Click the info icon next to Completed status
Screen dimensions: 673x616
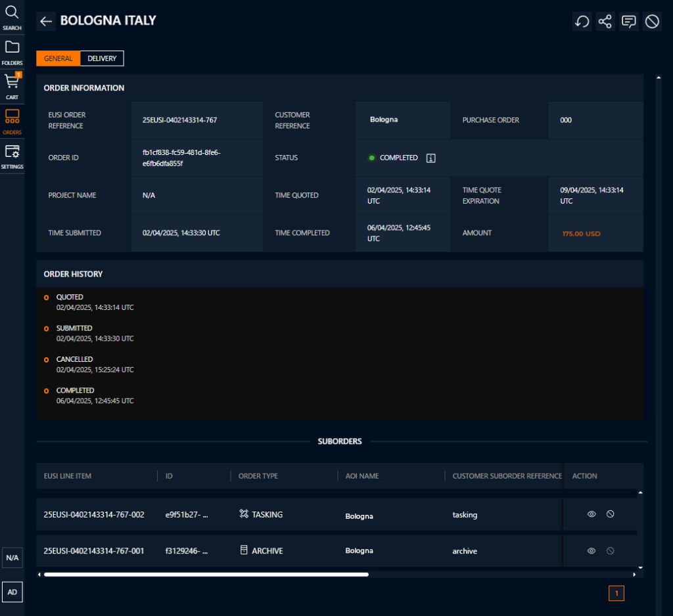[431, 158]
